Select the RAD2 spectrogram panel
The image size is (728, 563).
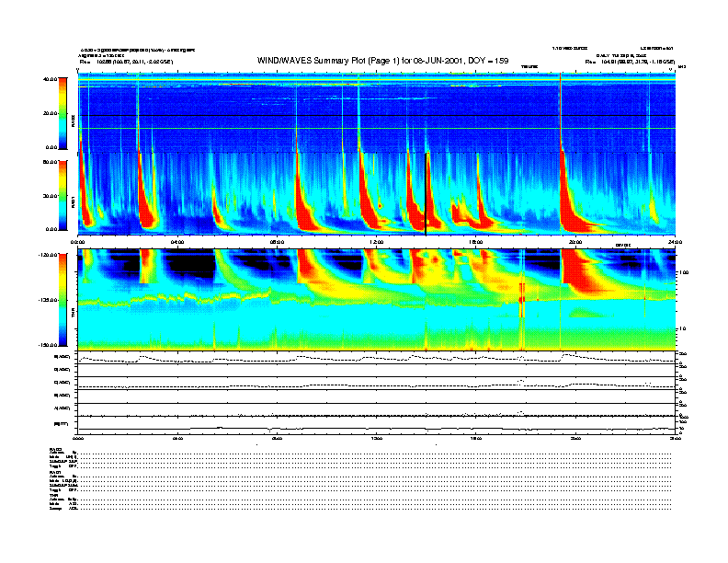[377, 112]
